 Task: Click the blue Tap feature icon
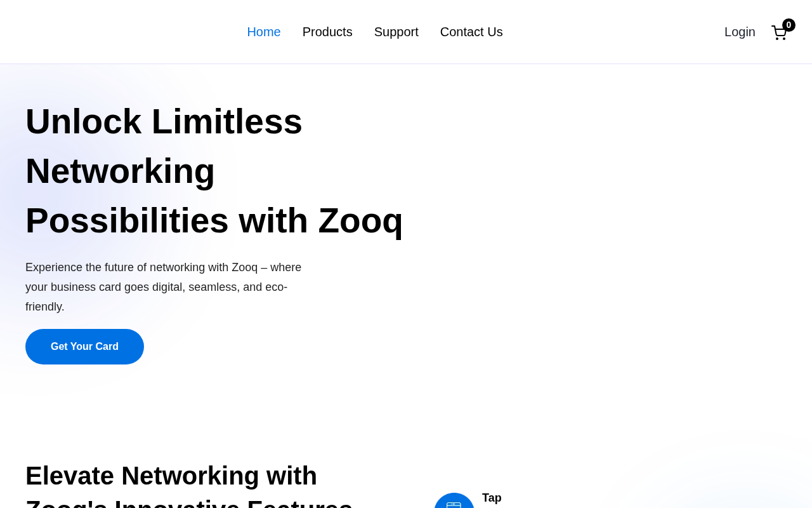click(x=454, y=501)
